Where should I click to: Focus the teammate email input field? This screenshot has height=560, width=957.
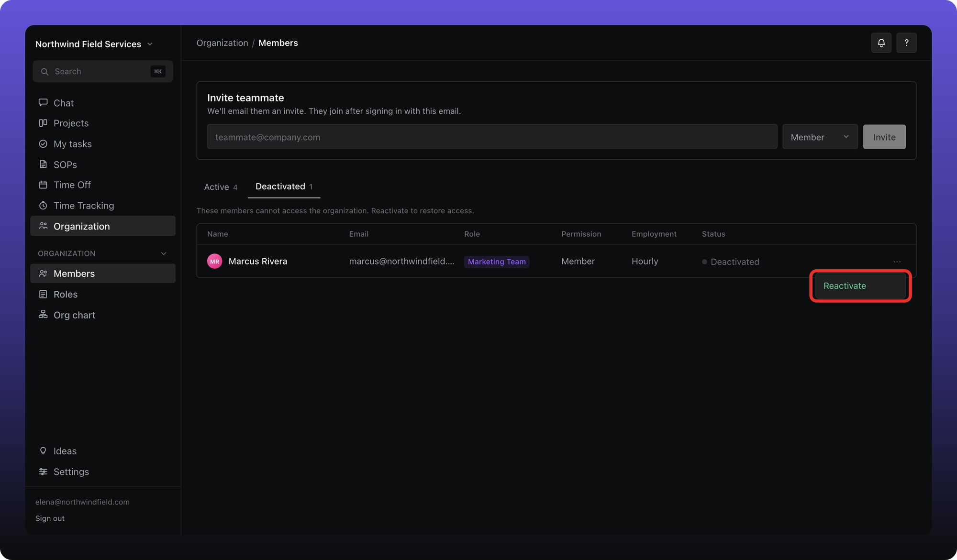point(492,137)
